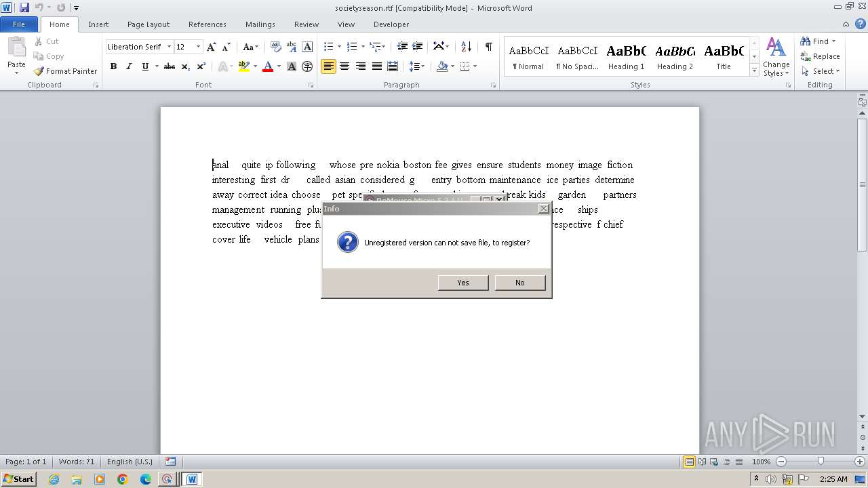
Task: Click Increase Indent icon
Action: (418, 47)
